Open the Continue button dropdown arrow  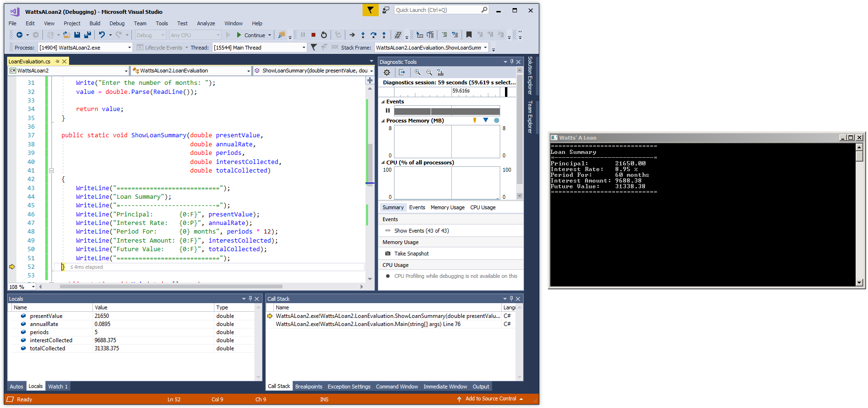tap(270, 35)
